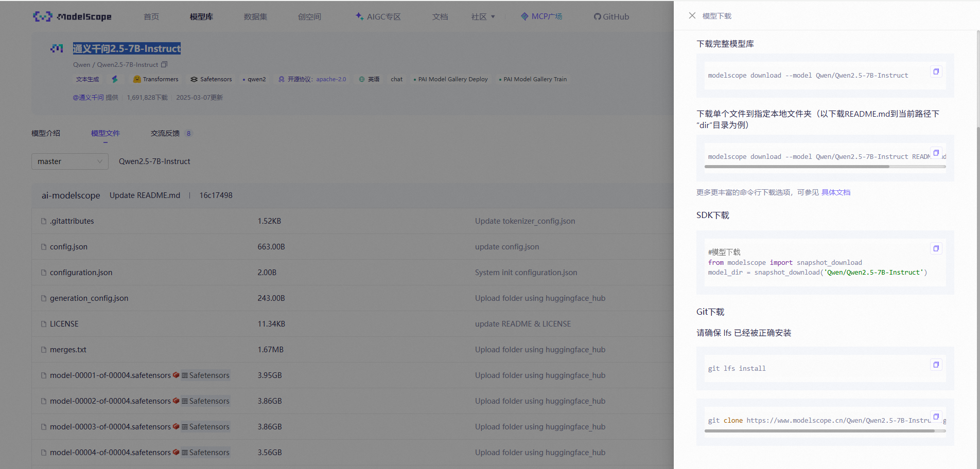The height and width of the screenshot is (469, 980).
Task: Click the red cube icon on model-00001-of-00004.safetensors
Action: pyautogui.click(x=176, y=375)
